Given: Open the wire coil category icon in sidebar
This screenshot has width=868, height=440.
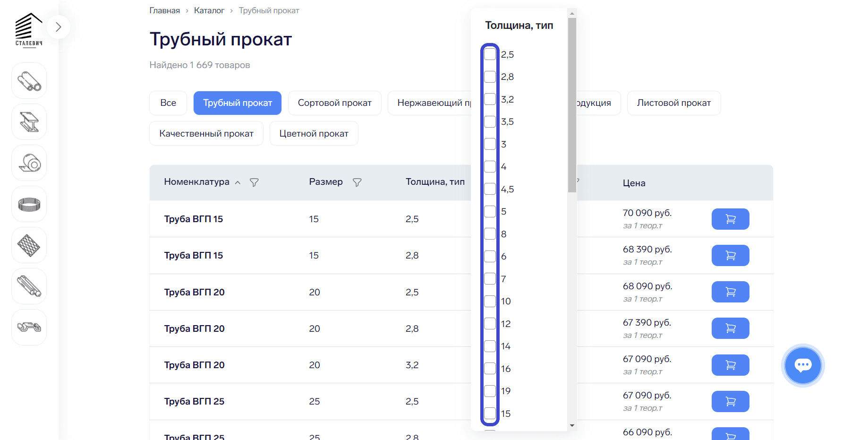Looking at the screenshot, I should (x=29, y=204).
